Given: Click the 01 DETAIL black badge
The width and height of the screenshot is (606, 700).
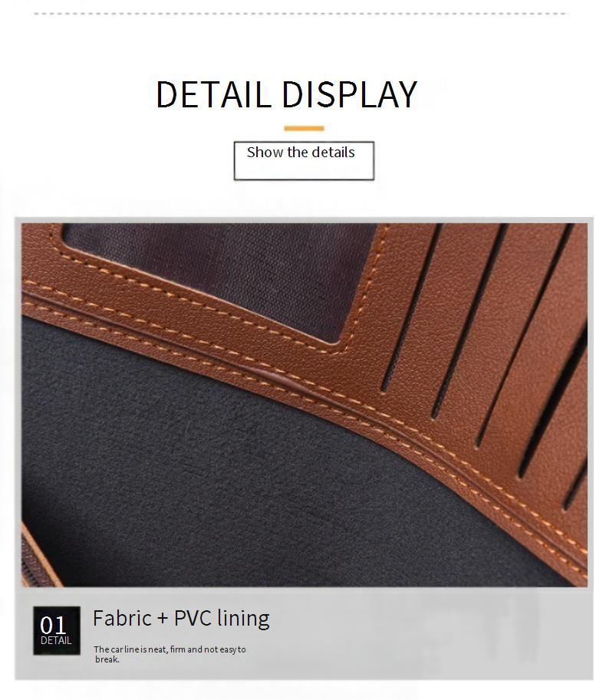Looking at the screenshot, I should [x=57, y=630].
